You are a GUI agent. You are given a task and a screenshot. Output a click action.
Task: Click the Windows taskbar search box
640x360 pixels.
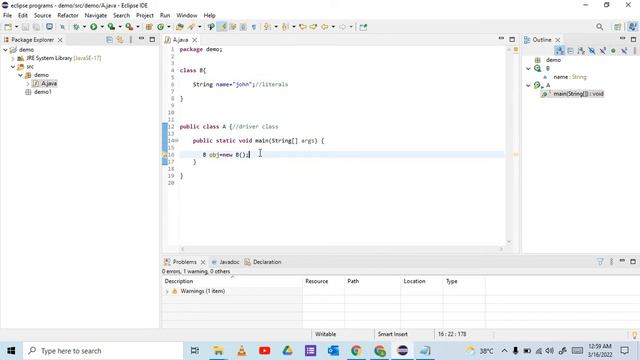pyautogui.click(x=103, y=351)
